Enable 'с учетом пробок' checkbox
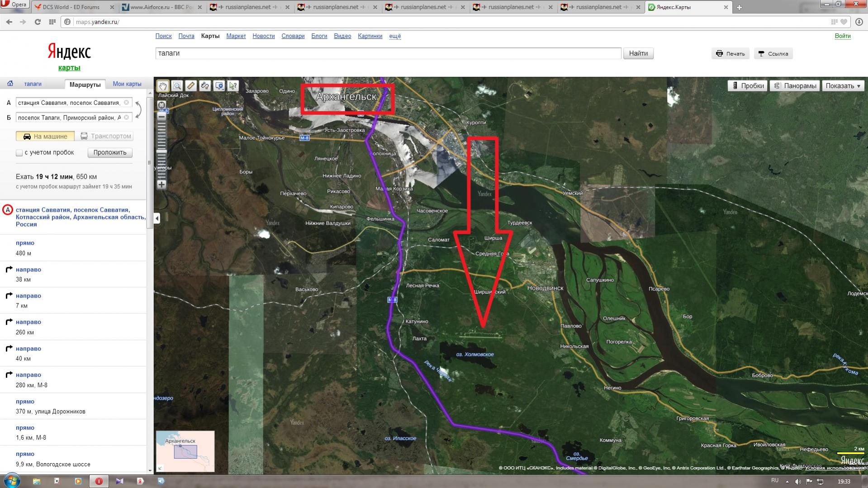 click(19, 153)
